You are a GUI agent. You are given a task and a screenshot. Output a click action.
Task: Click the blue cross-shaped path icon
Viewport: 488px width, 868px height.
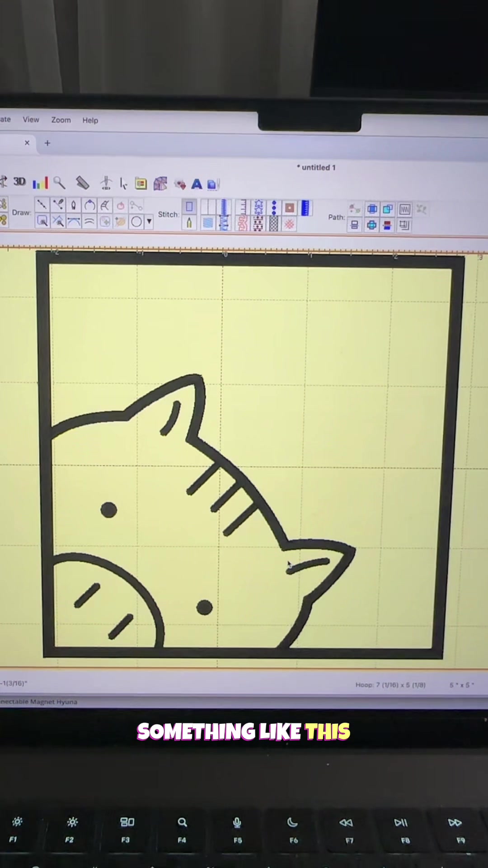[x=371, y=225]
